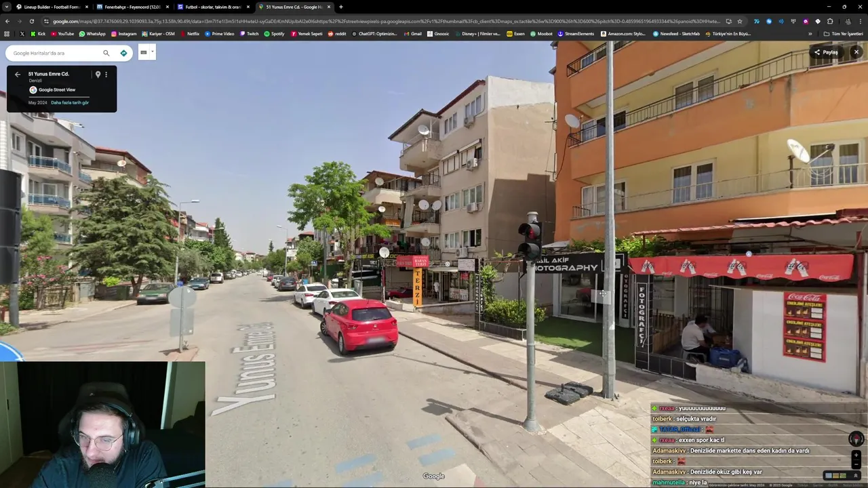Click the address bar URL
Viewport: 868px width, 488px height.
click(387, 21)
